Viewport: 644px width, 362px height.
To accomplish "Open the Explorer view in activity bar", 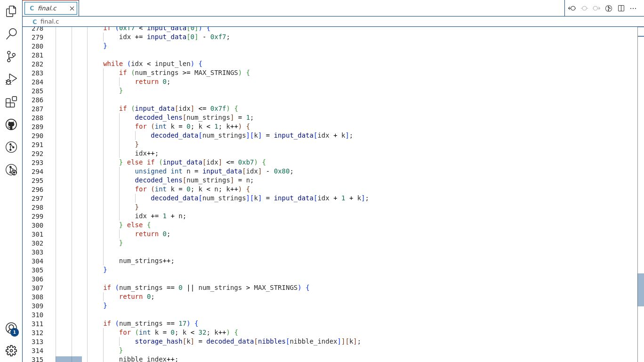I will pyautogui.click(x=11, y=11).
